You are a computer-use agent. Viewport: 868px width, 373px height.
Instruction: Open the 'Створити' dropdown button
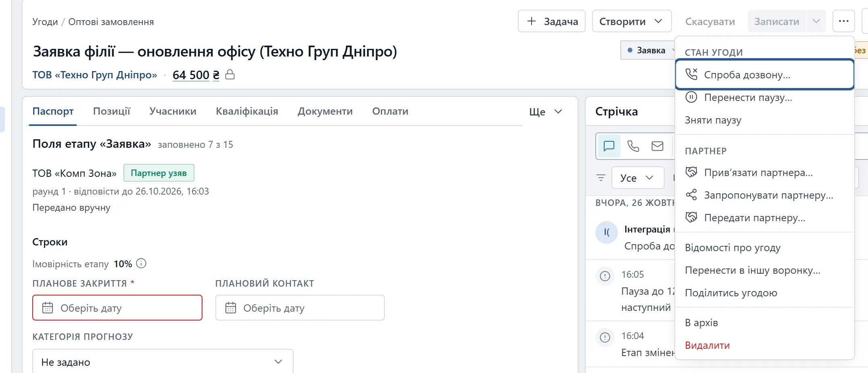[632, 21]
